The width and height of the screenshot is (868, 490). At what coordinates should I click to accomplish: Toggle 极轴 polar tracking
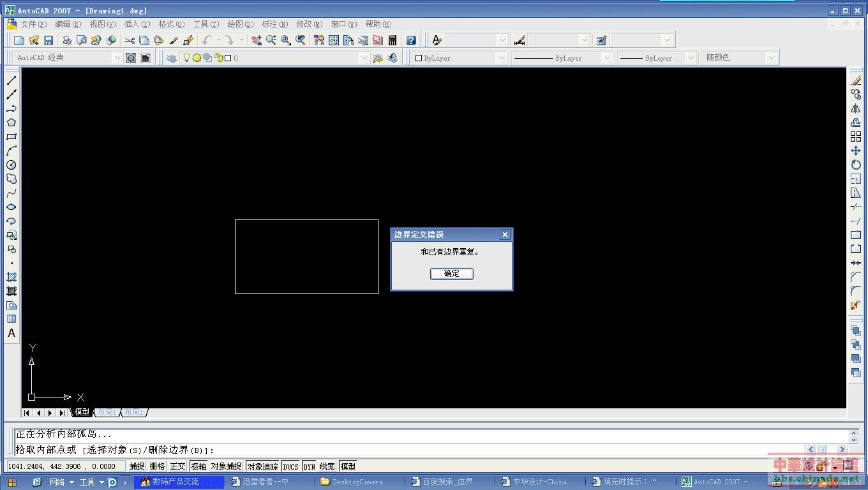pos(198,466)
